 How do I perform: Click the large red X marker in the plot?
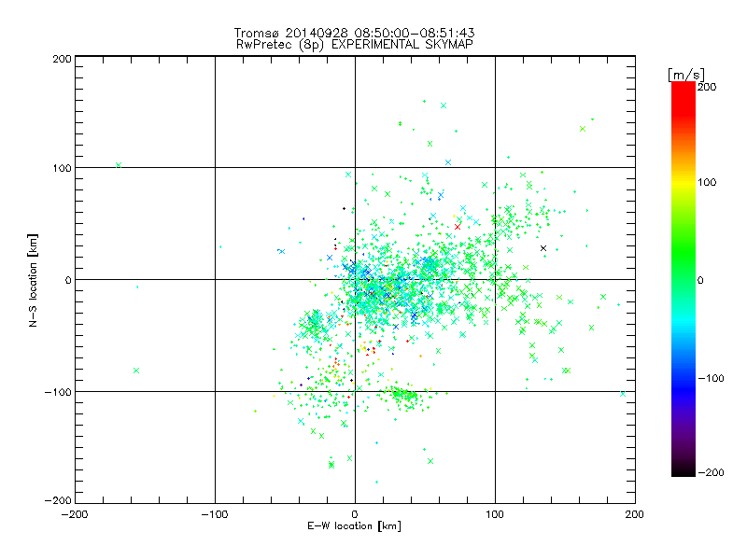click(x=458, y=227)
